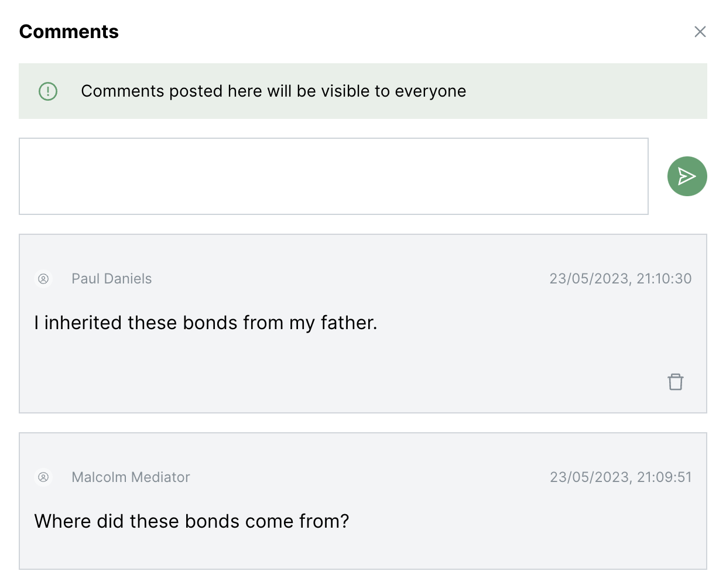The width and height of the screenshot is (726, 588).
Task: Click Paul Daniels' user avatar icon
Action: click(x=43, y=279)
